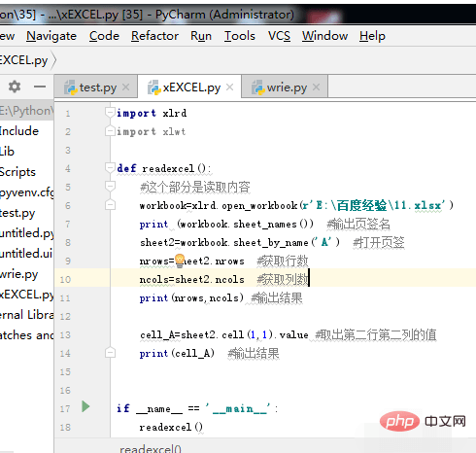The image size is (476, 453).
Task: Open the Tools menu
Action: tap(240, 36)
